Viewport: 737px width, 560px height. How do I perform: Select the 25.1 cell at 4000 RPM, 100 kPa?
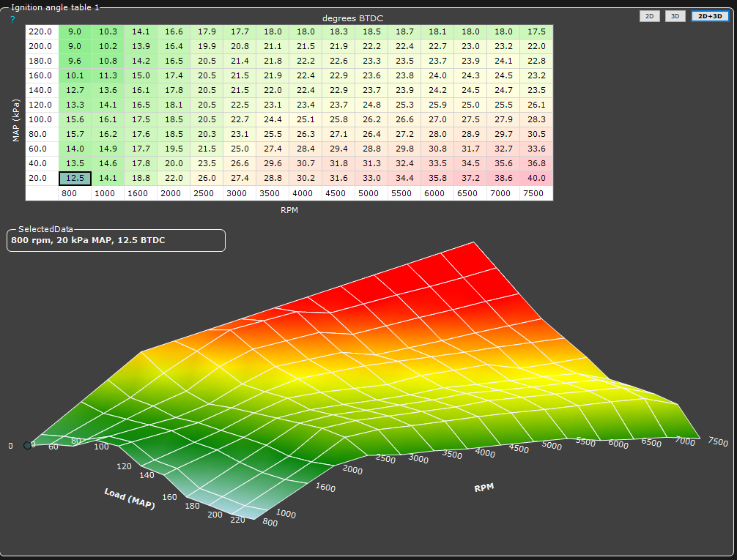pos(305,119)
